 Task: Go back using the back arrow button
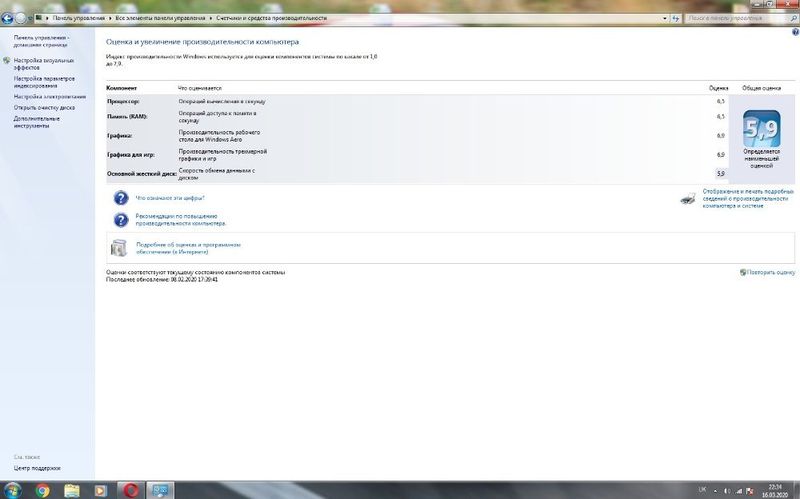[7, 18]
